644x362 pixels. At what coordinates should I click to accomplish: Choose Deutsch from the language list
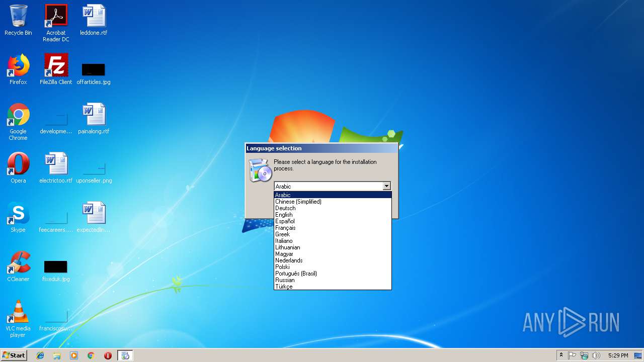[x=333, y=208]
